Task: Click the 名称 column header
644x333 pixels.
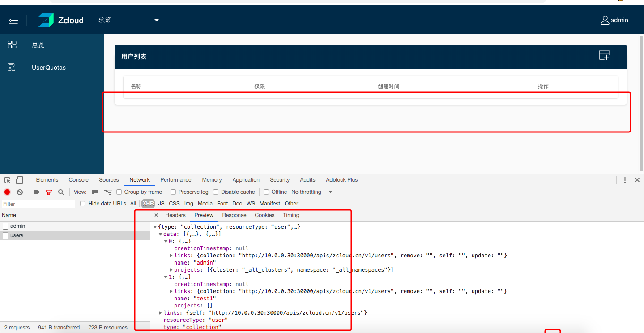Action: (136, 86)
